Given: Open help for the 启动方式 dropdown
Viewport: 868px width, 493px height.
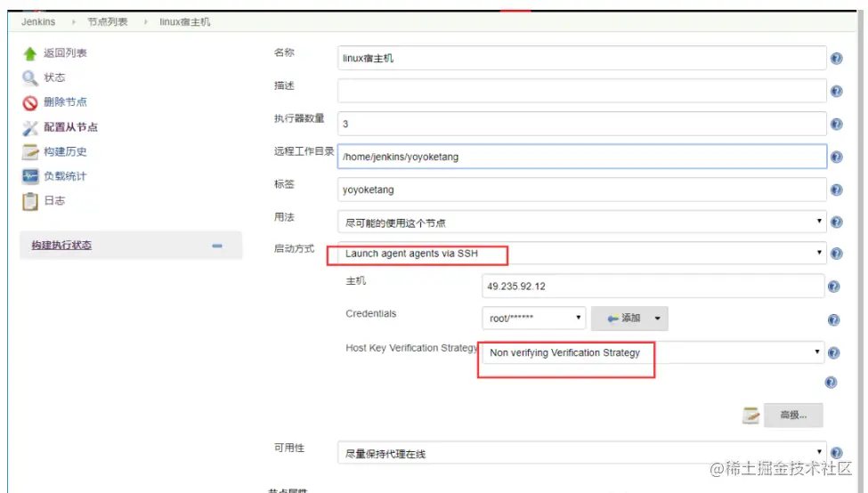Looking at the screenshot, I should [x=837, y=254].
